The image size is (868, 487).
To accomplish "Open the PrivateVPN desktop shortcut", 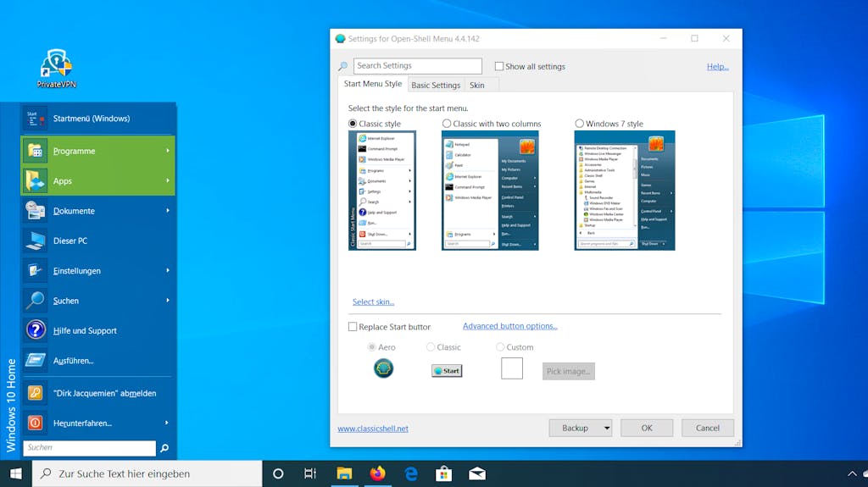I will pyautogui.click(x=56, y=69).
